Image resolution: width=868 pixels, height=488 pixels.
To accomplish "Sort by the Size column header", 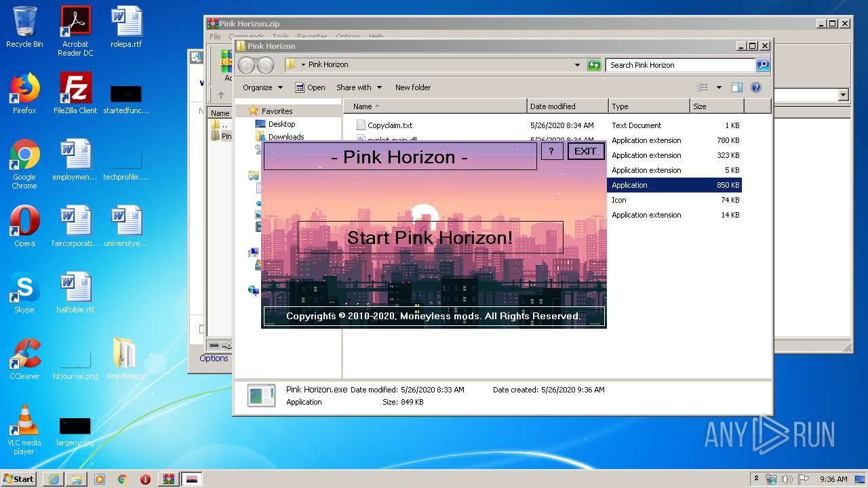I will tap(717, 106).
